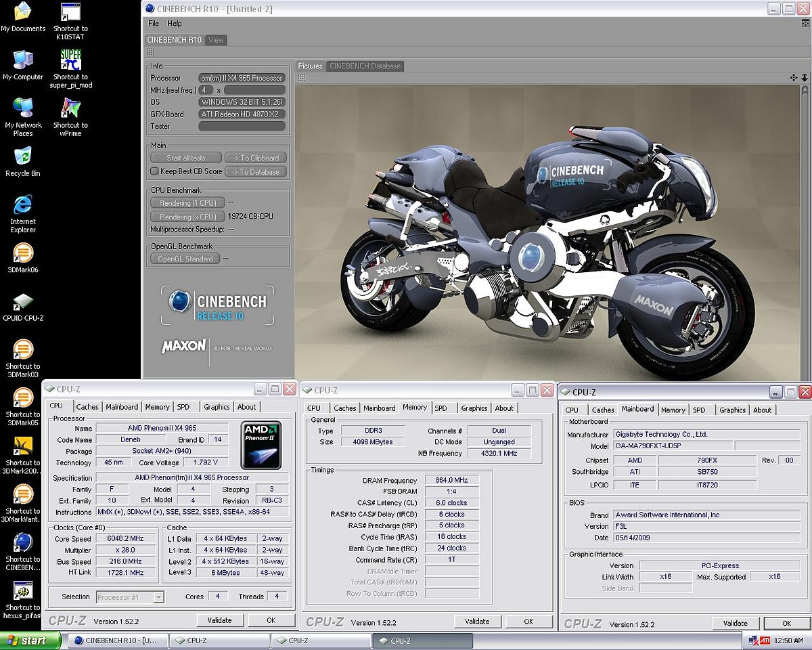Enable Keep Best CB Score checkbox
The image size is (812, 650).
[154, 171]
